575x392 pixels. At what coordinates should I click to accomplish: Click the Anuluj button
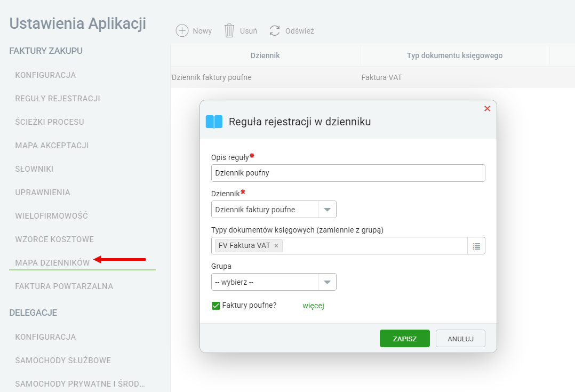click(x=461, y=339)
